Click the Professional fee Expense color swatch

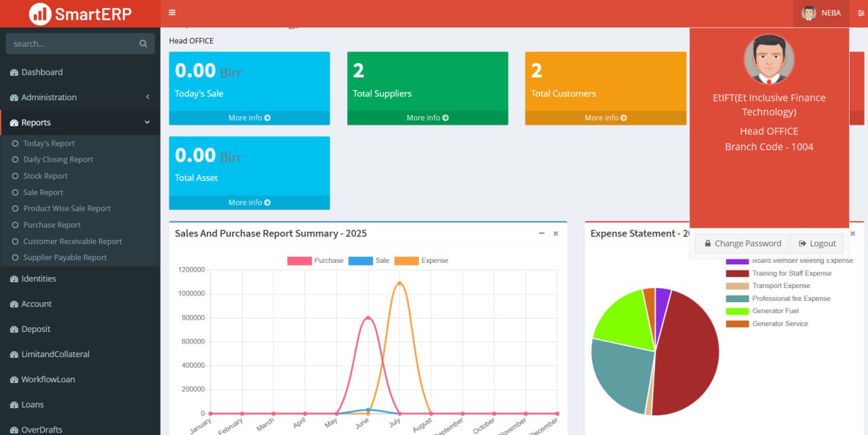pos(737,299)
